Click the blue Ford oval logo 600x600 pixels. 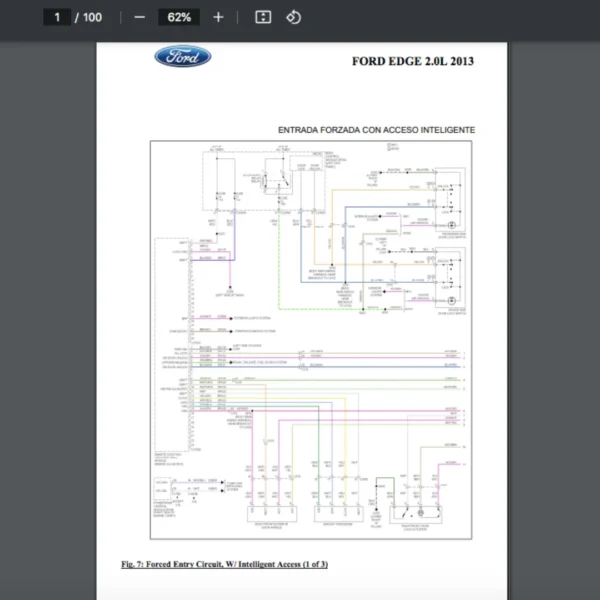pos(182,57)
